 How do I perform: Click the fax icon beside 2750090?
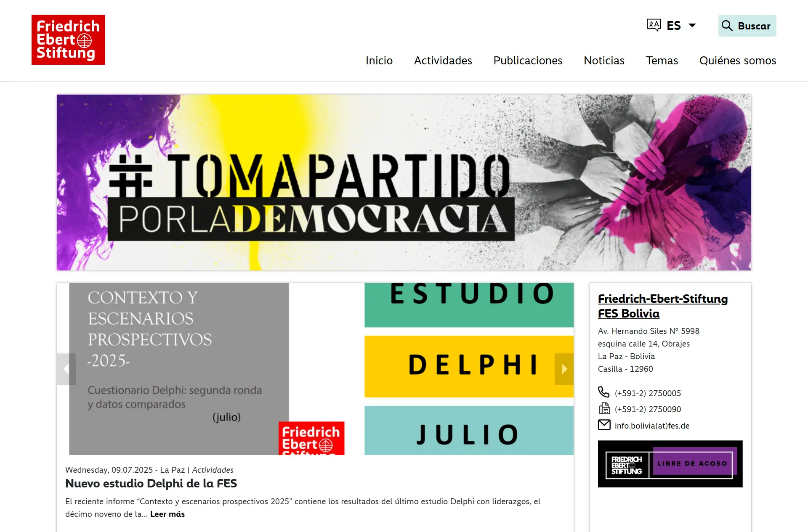604,408
